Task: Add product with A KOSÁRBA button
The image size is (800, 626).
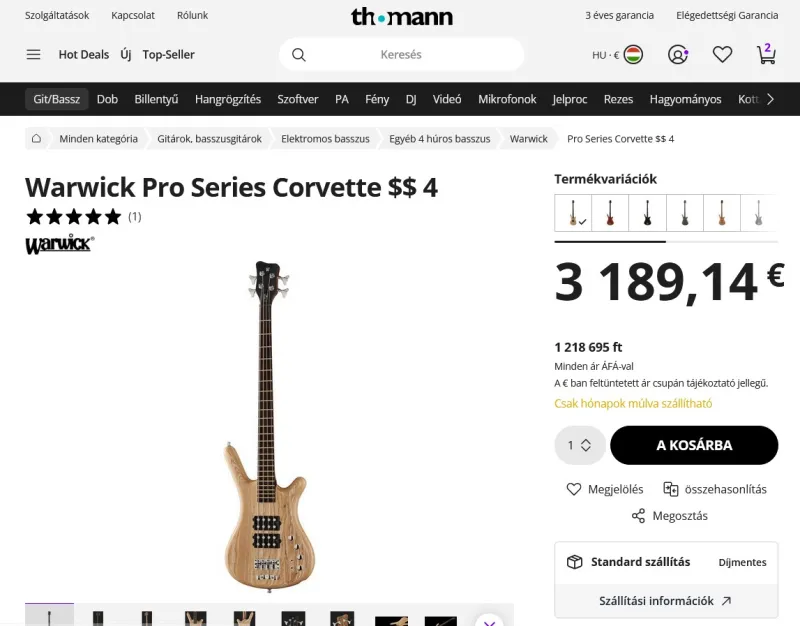Action: [x=694, y=445]
